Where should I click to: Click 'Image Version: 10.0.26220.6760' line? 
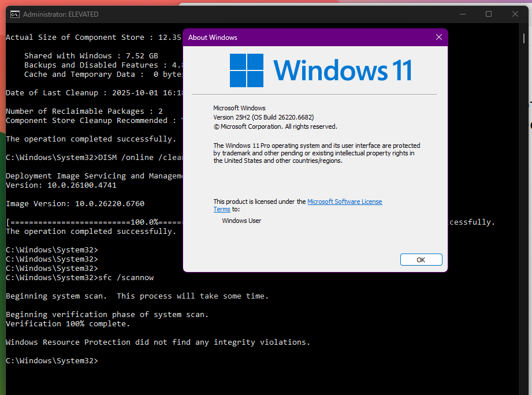(x=75, y=204)
